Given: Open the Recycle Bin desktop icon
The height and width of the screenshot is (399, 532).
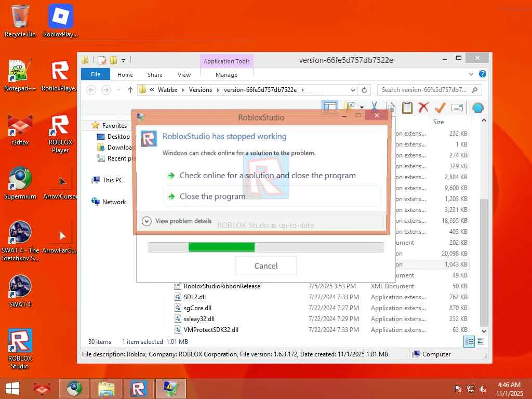Looking at the screenshot, I should click(20, 20).
